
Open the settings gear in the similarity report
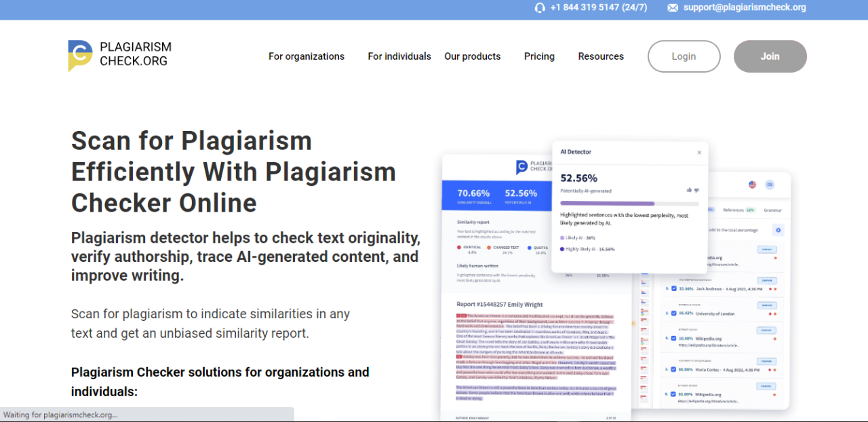778,229
